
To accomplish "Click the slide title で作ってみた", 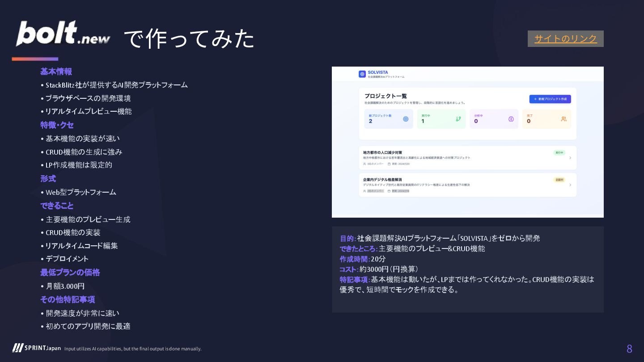I will (x=189, y=38).
